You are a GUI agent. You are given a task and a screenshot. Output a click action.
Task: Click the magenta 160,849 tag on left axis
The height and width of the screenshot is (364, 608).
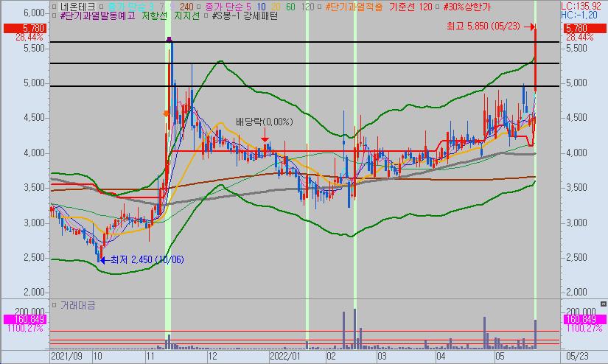pos(24,320)
